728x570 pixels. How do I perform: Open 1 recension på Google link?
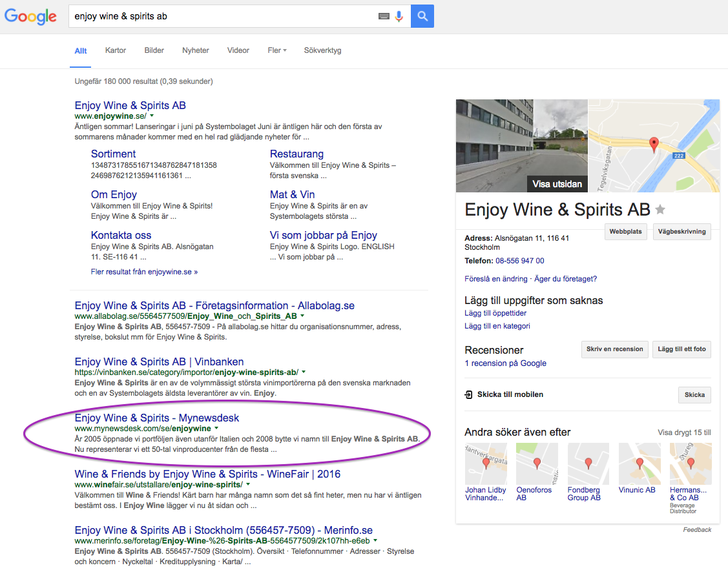tap(505, 363)
